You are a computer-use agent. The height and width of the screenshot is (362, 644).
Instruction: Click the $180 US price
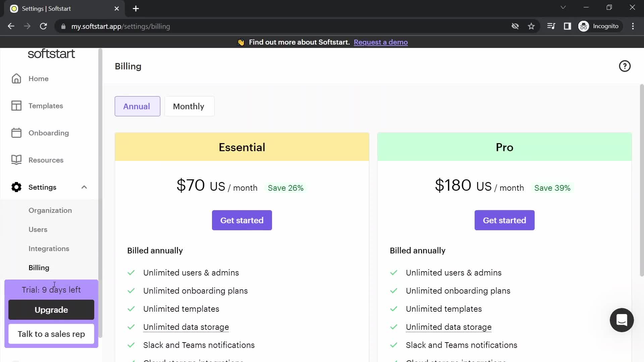[463, 185]
